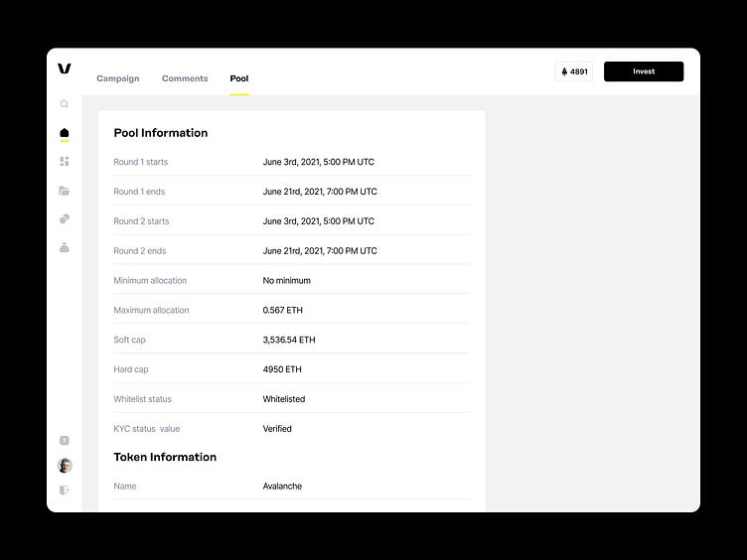The height and width of the screenshot is (560, 747).
Task: Click the Verified KYC status value
Action: (277, 429)
